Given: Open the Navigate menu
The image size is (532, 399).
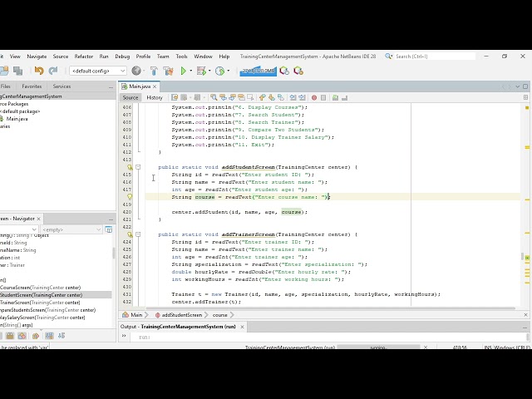Looking at the screenshot, I should pos(37,57).
